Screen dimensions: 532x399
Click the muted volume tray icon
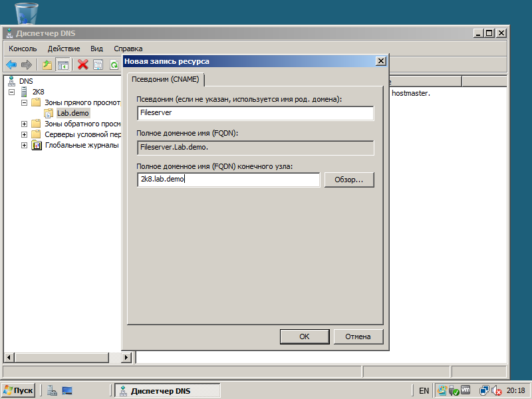click(496, 390)
